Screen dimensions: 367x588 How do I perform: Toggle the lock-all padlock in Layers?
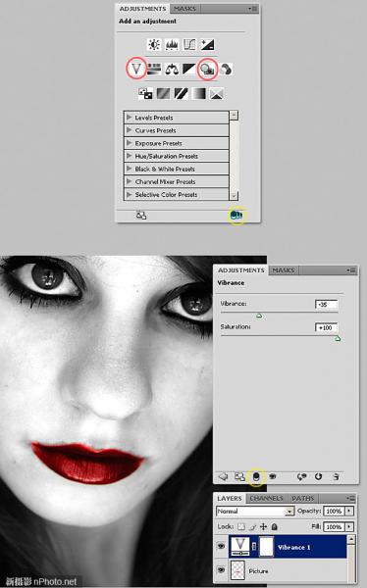coord(275,526)
